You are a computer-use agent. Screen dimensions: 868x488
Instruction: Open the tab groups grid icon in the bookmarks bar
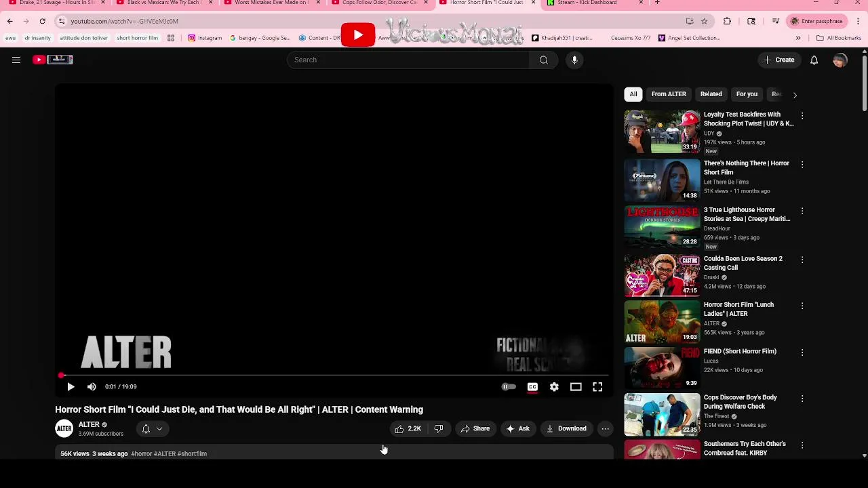pyautogui.click(x=171, y=38)
